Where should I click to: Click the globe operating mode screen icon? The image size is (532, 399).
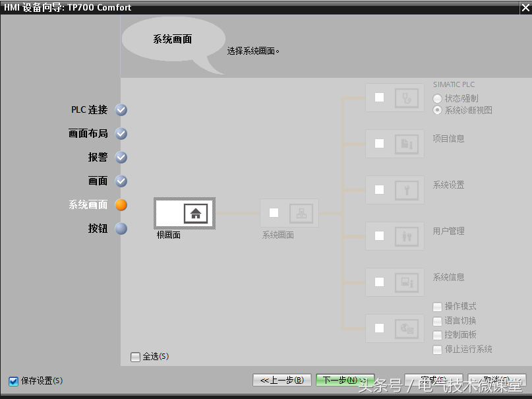click(x=407, y=329)
